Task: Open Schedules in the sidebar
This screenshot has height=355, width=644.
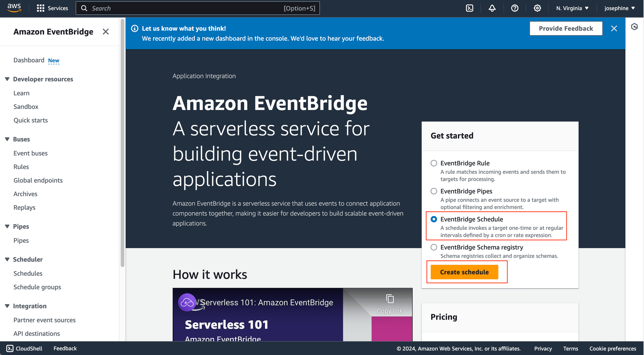Action: click(x=28, y=273)
